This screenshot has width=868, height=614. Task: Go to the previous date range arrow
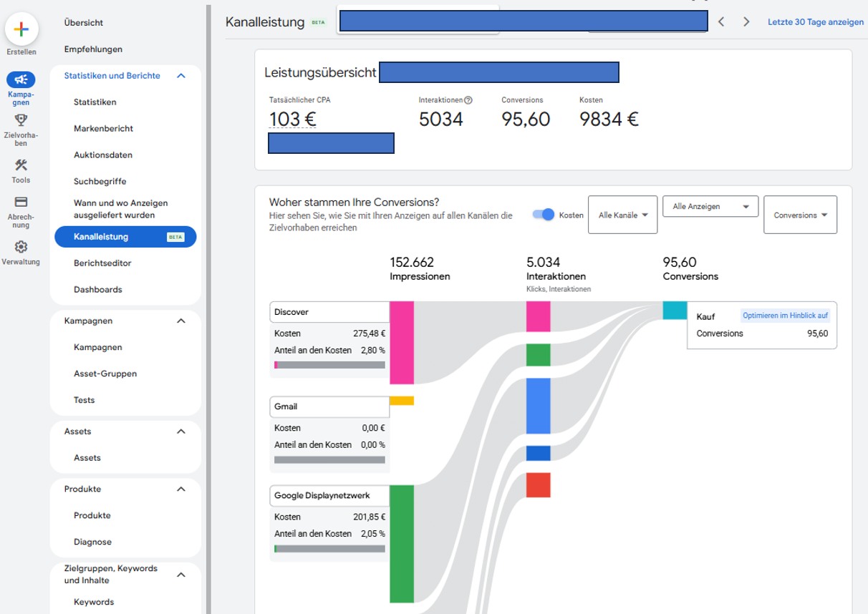coord(721,22)
